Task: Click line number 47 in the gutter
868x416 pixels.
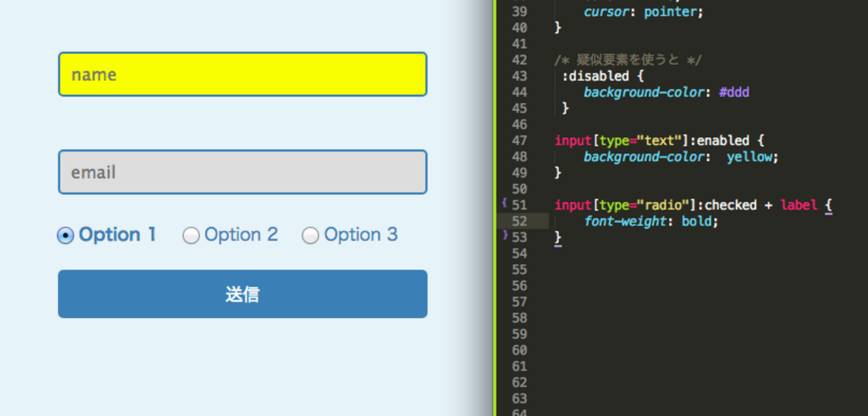Action: coord(519,141)
